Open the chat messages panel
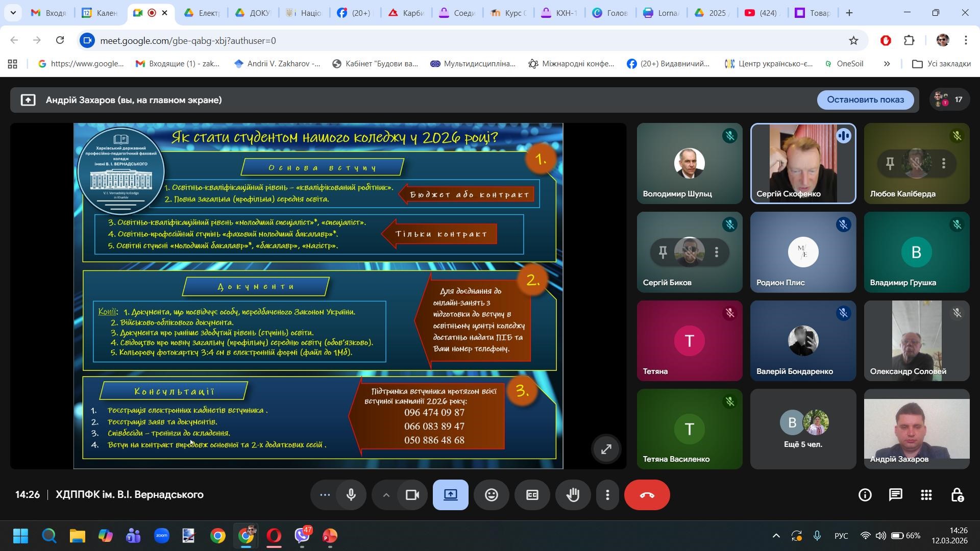980x551 pixels. click(x=895, y=495)
